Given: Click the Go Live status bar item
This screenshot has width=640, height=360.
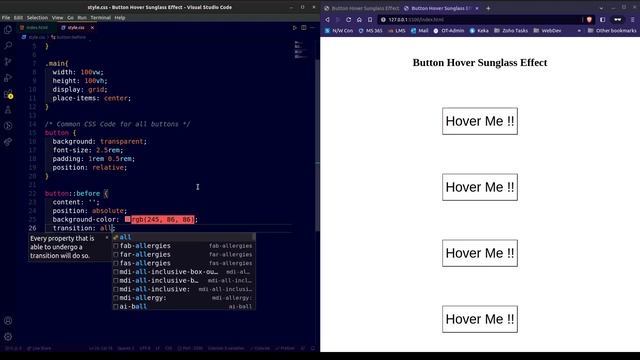Looking at the screenshot, I should coord(39,348).
